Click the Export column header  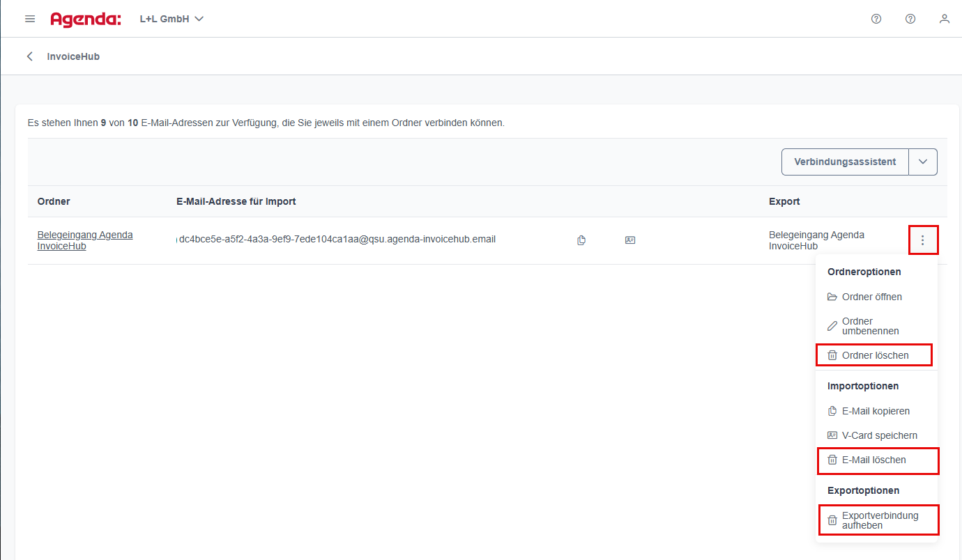(784, 201)
